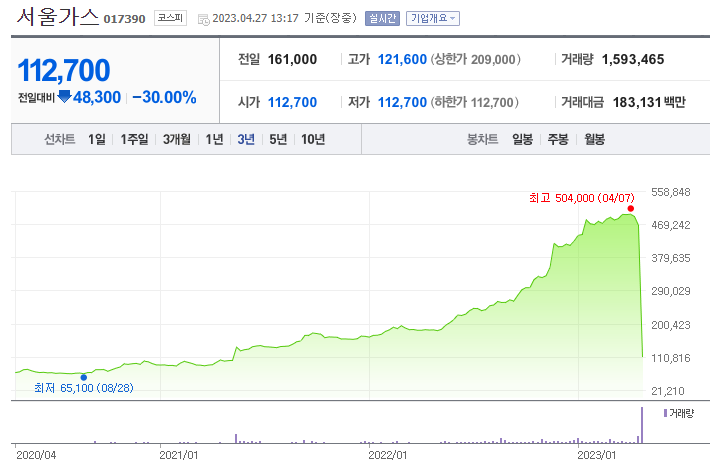This screenshot has height=472, width=710.
Task: Click the tallest volume bar at chart end
Action: pyautogui.click(x=642, y=425)
